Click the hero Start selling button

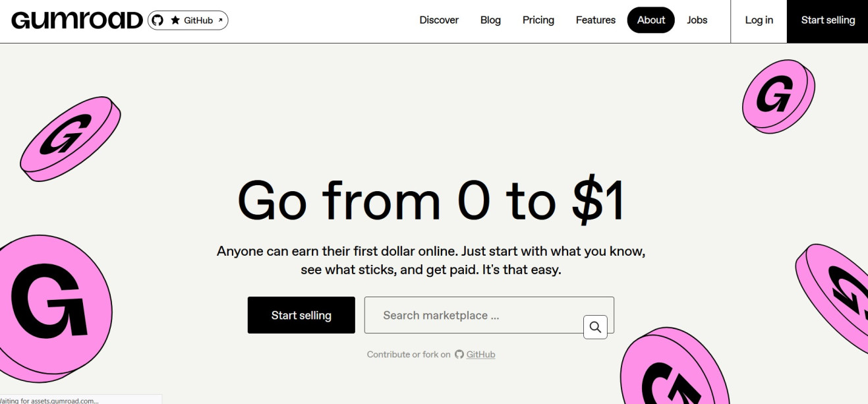tap(301, 315)
